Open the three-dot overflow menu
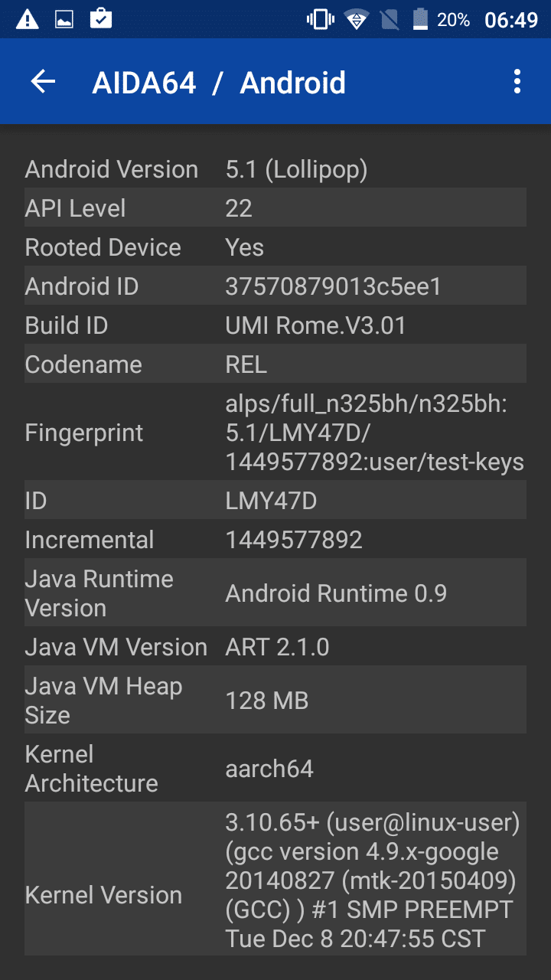 [517, 82]
